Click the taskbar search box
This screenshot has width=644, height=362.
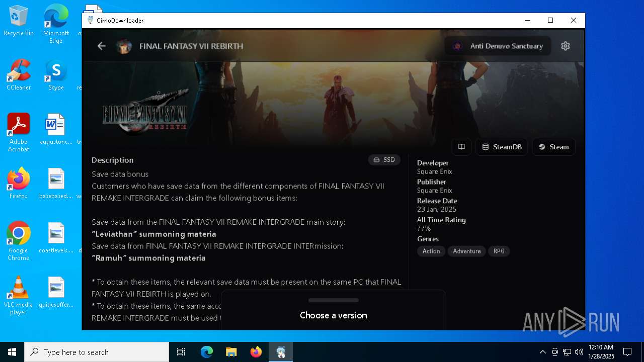pyautogui.click(x=97, y=352)
